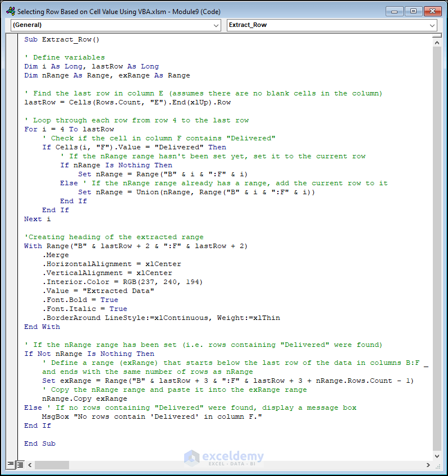Click 'Dim nRange As Range, exRange As Range'
Screen dimensions: 448x476
(x=107, y=75)
